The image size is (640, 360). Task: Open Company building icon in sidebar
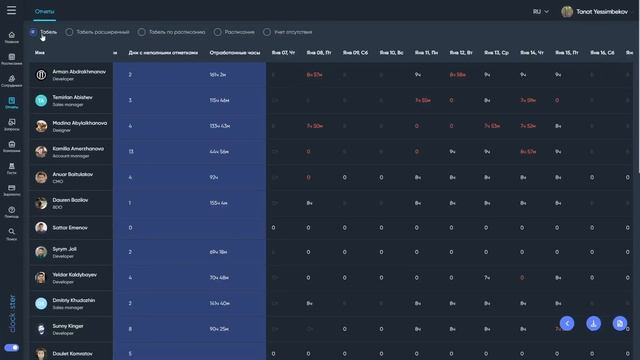click(11, 146)
